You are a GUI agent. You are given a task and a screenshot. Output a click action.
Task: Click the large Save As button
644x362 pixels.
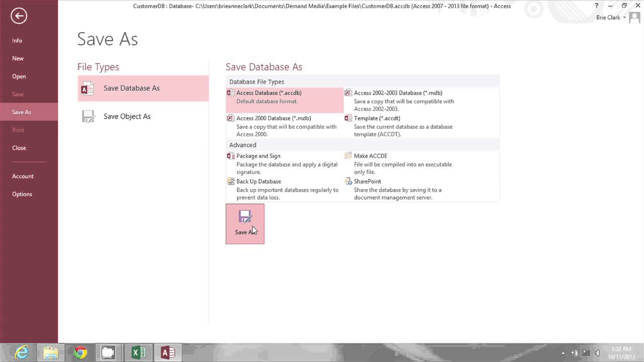click(x=245, y=224)
